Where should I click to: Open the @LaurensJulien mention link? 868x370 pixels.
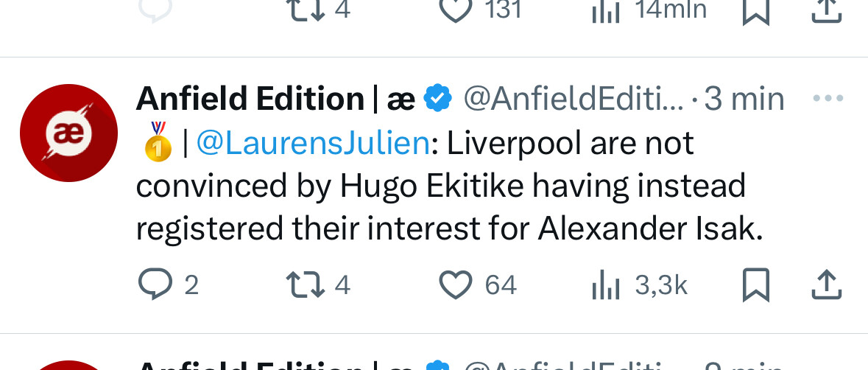pyautogui.click(x=313, y=144)
